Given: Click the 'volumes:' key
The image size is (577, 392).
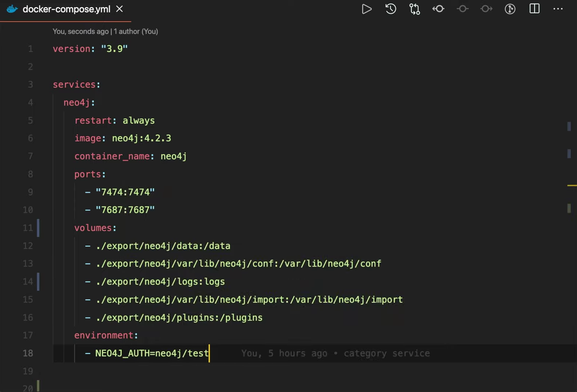Looking at the screenshot, I should click(x=96, y=228).
